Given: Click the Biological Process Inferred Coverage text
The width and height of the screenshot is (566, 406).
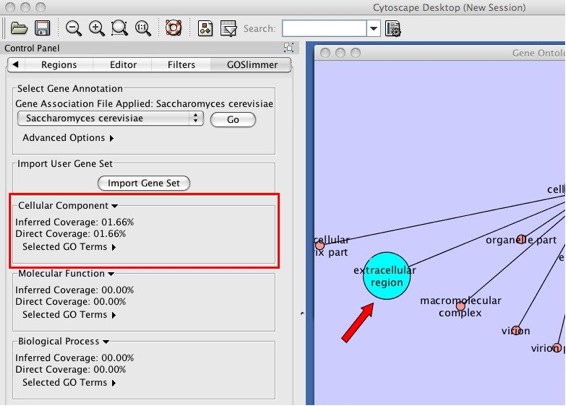Looking at the screenshot, I should [x=74, y=358].
